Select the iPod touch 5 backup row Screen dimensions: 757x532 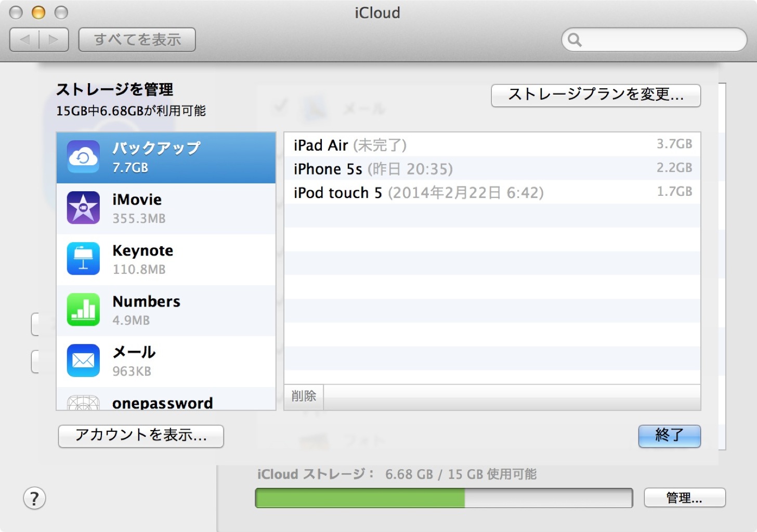tap(492, 192)
